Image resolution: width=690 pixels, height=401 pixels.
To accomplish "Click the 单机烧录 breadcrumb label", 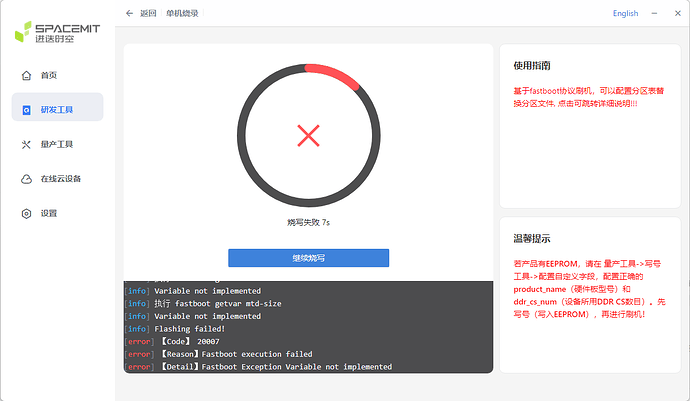I will click(182, 13).
